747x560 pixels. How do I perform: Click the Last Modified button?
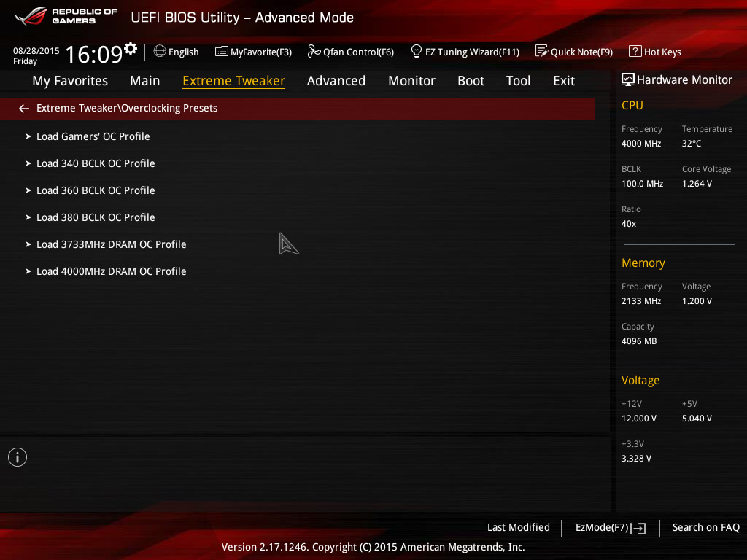[519, 527]
